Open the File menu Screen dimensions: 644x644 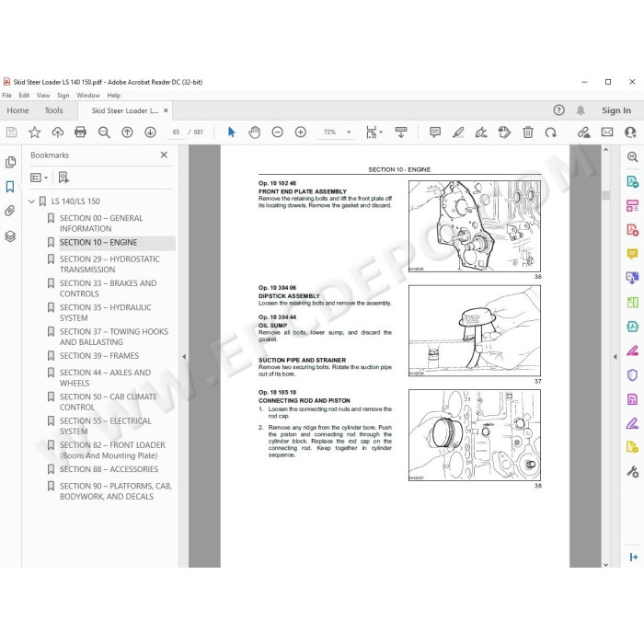(7, 96)
